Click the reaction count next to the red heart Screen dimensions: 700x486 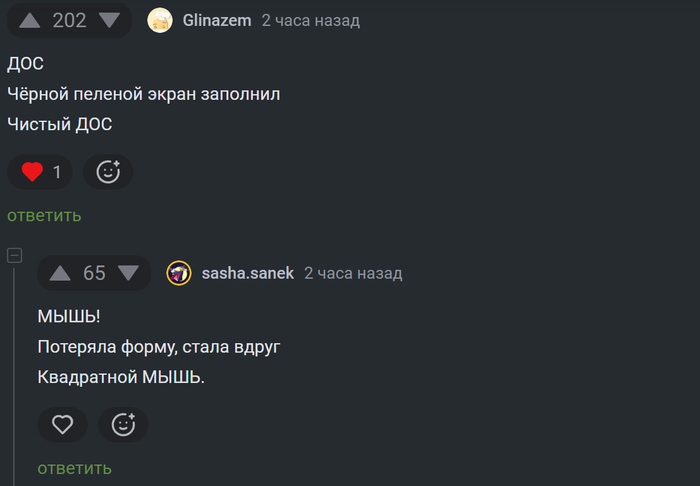click(x=57, y=172)
